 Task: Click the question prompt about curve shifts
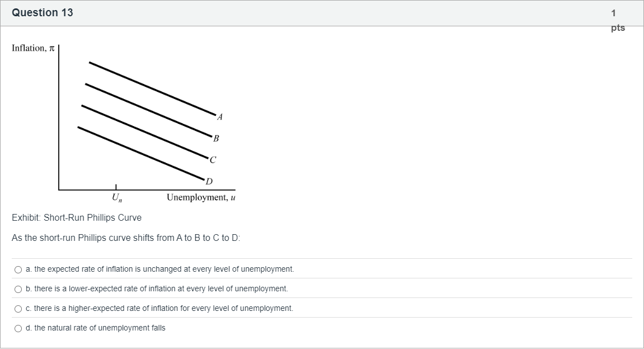[x=126, y=238]
